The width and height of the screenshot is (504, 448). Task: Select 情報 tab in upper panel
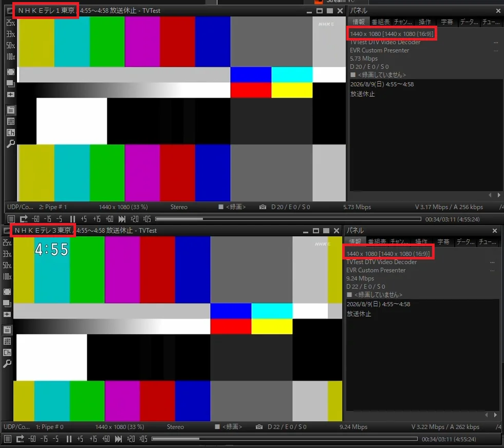coord(359,22)
